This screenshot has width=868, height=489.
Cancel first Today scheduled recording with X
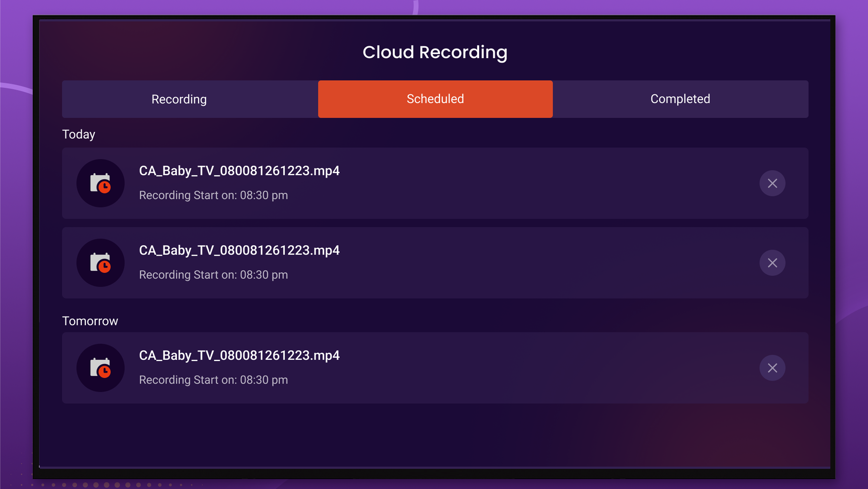tap(772, 183)
